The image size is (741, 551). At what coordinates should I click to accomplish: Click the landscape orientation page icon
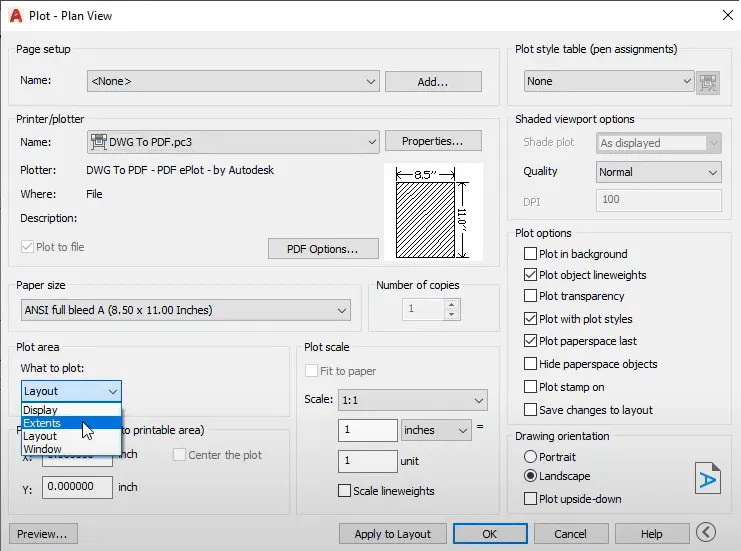[x=707, y=478]
